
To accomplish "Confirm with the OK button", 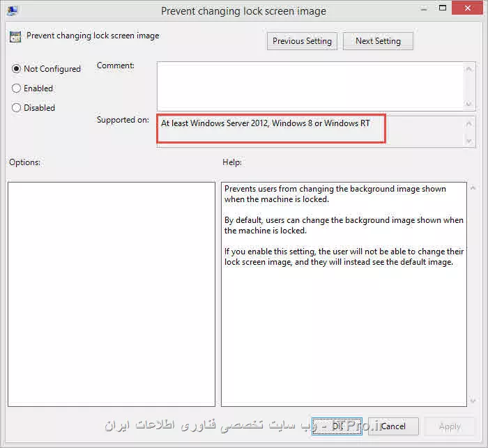I will [x=337, y=426].
